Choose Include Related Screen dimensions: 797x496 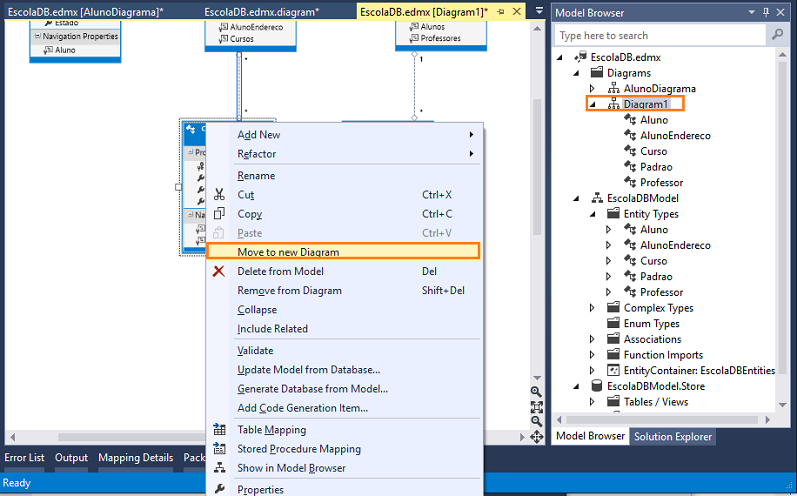344,329
